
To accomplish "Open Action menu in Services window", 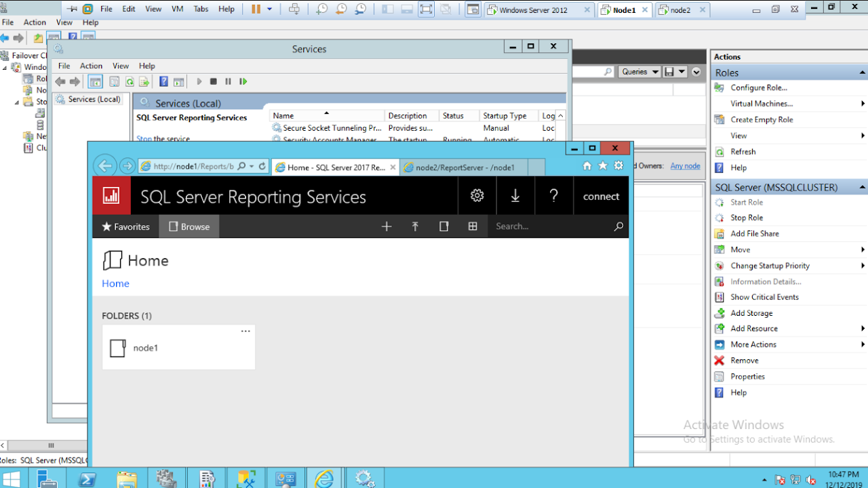I will 91,66.
